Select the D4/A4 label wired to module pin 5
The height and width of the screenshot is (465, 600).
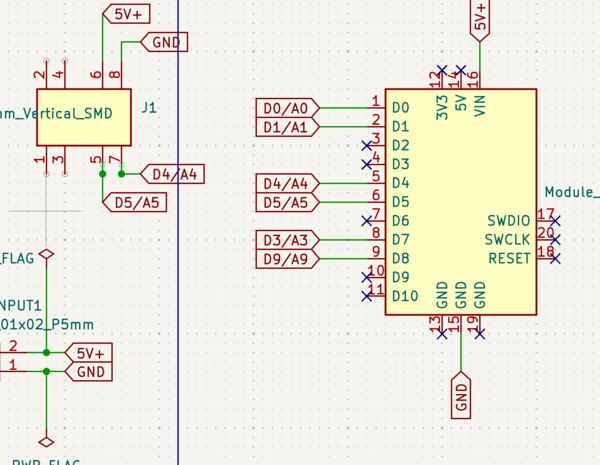tap(287, 183)
